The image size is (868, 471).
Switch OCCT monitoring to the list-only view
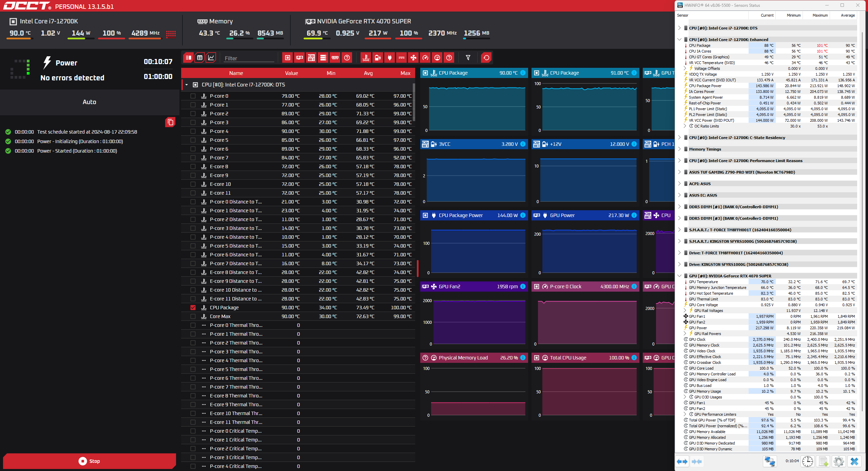(188, 58)
